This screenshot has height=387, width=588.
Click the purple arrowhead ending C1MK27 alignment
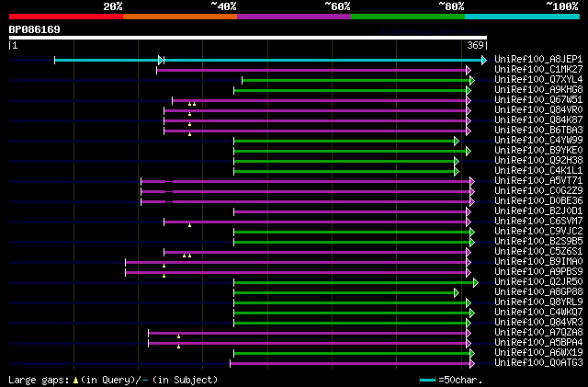[x=469, y=70]
